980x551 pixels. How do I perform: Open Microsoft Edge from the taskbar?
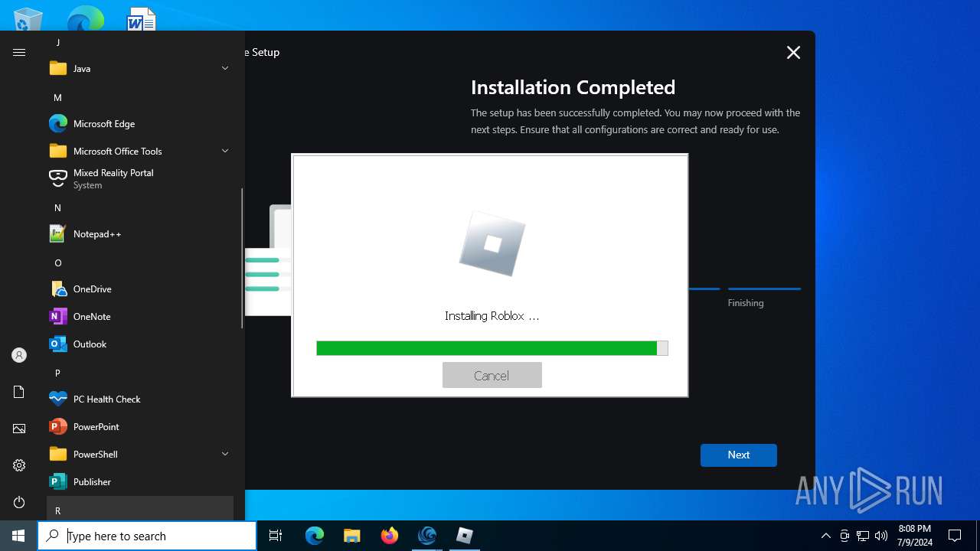point(315,536)
